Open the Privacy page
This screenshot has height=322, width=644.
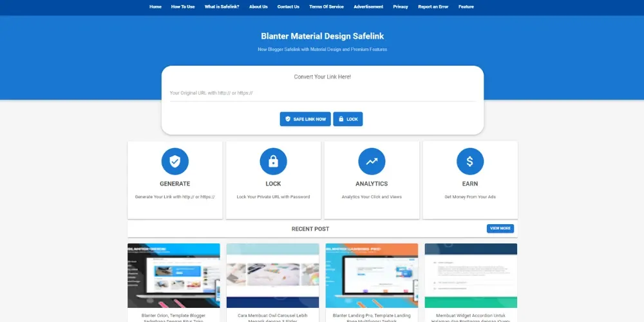click(401, 6)
